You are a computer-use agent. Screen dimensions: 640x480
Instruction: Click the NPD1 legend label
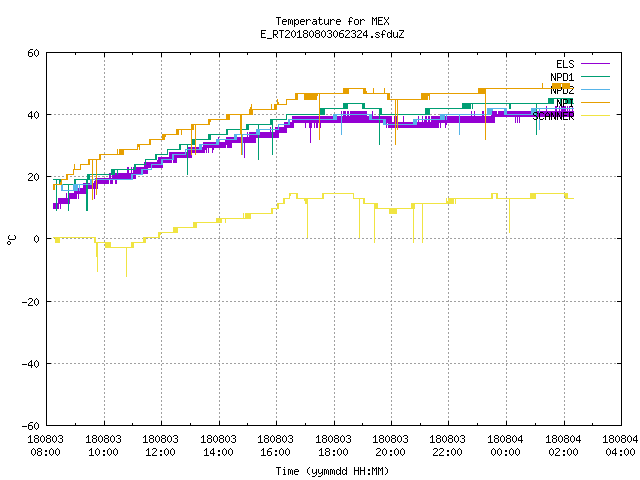pos(562,77)
